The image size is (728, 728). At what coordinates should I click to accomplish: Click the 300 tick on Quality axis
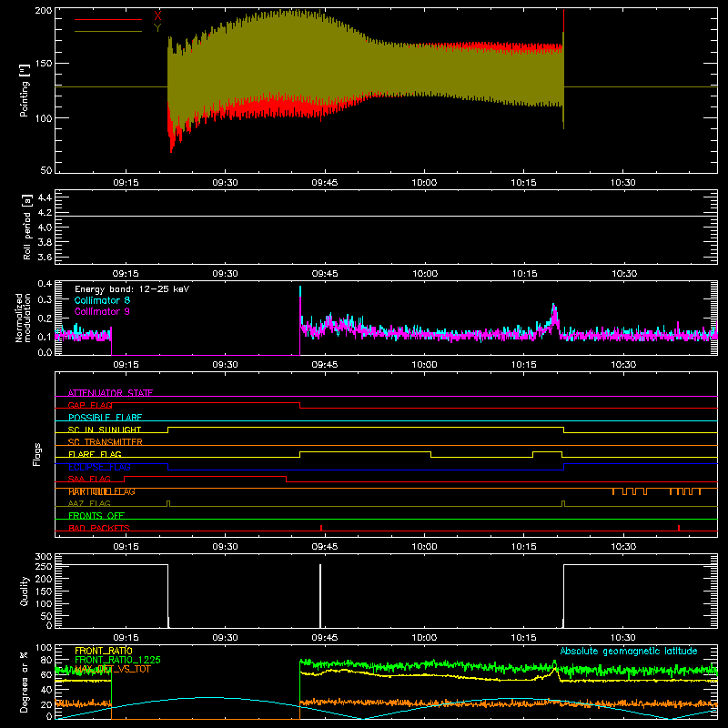click(x=43, y=557)
